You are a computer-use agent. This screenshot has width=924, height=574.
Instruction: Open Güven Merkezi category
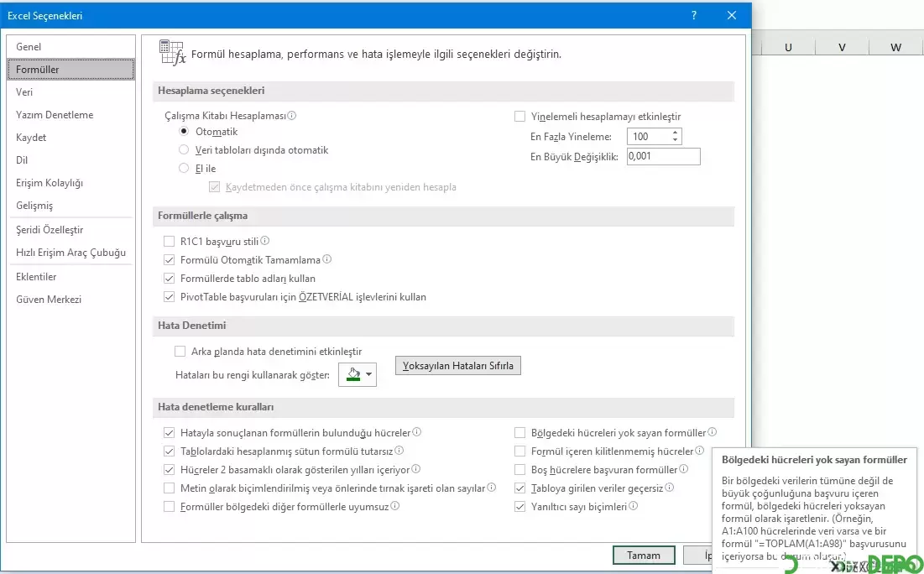(x=70, y=300)
